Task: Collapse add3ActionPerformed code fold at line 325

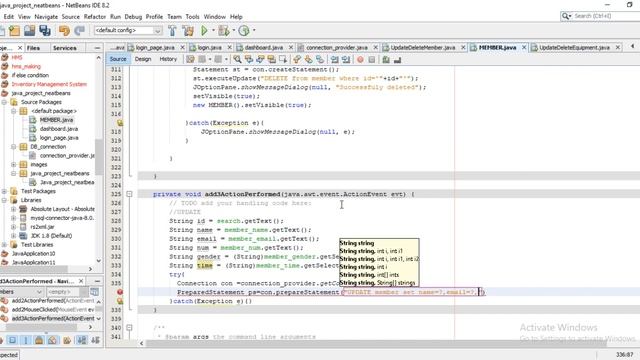Action: pyautogui.click(x=129, y=194)
